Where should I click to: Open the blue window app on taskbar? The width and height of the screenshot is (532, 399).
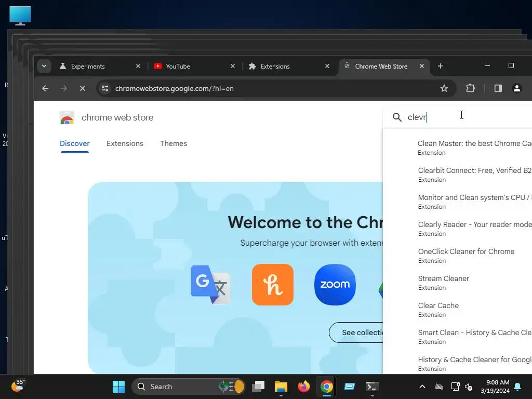pyautogui.click(x=349, y=387)
